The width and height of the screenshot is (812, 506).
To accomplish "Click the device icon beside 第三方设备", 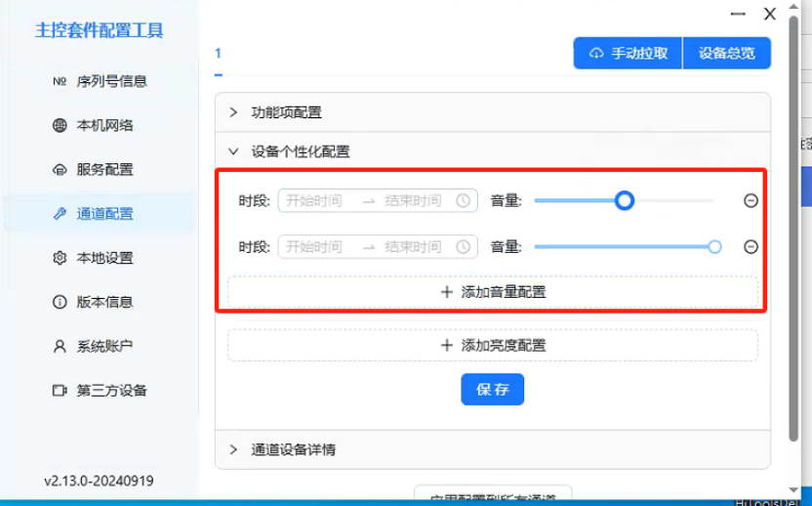I will tap(59, 391).
